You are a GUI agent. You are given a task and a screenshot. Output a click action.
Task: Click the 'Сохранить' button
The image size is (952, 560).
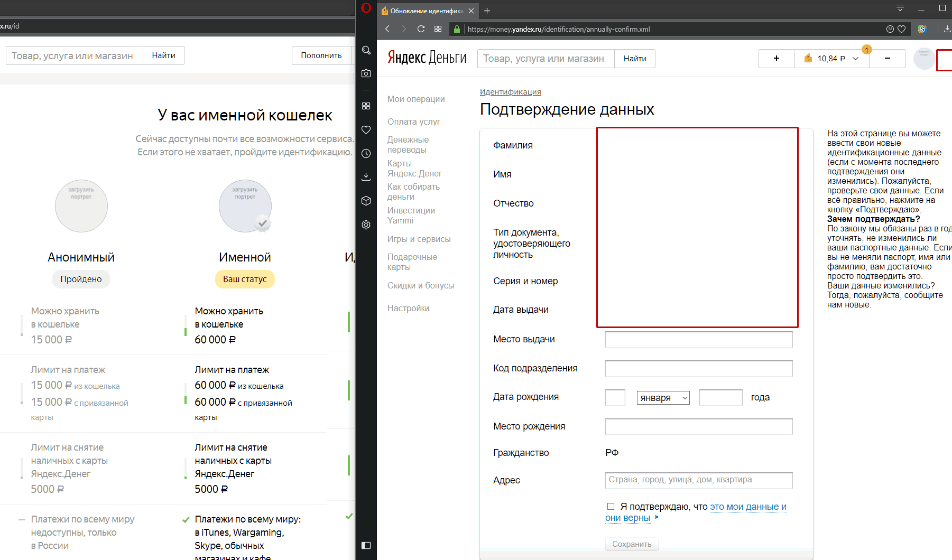[x=632, y=544]
